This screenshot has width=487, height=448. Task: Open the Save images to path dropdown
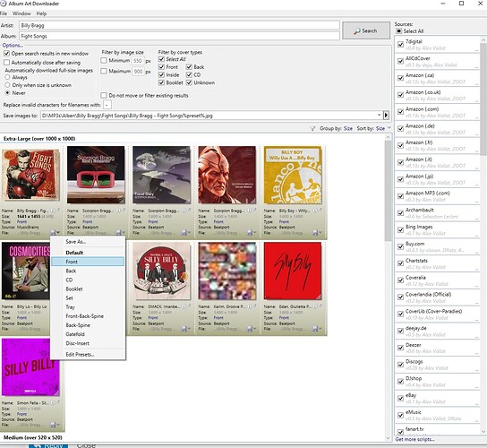[x=379, y=116]
